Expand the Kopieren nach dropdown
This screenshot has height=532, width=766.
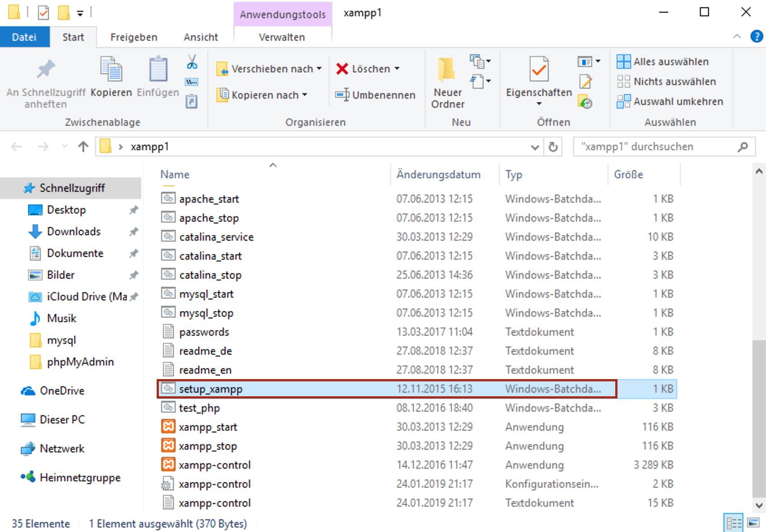(305, 95)
